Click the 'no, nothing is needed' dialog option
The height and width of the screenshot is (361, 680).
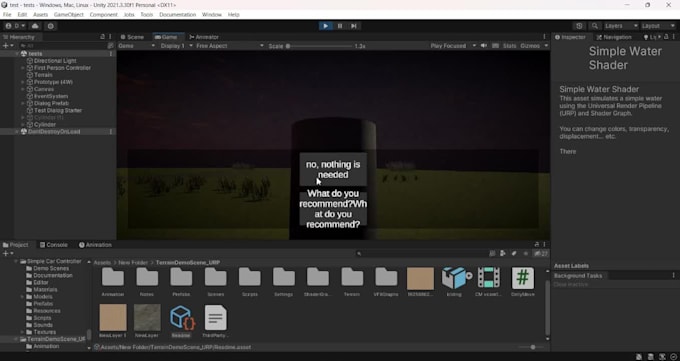333,169
